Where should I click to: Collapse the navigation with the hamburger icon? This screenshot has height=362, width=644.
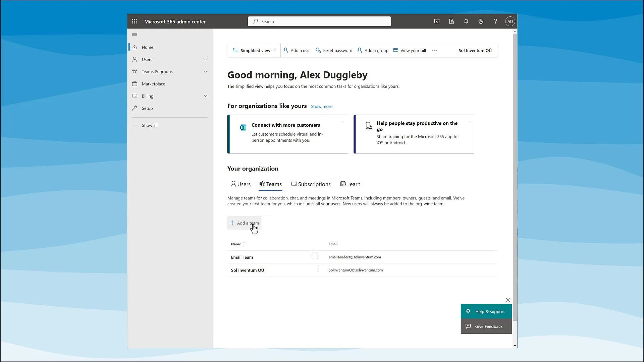coord(135,35)
